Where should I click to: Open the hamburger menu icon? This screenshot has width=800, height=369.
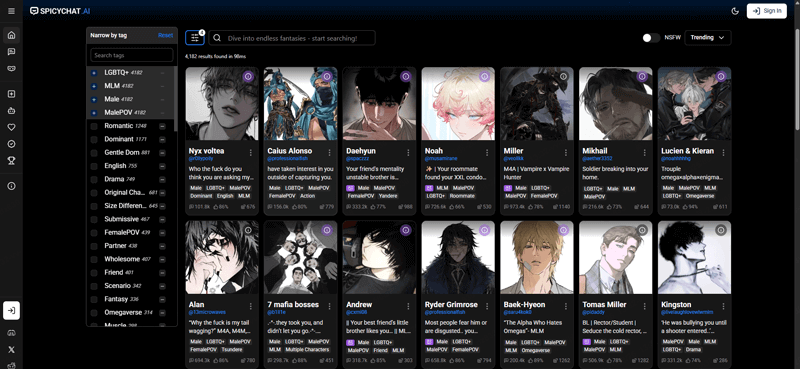11,11
